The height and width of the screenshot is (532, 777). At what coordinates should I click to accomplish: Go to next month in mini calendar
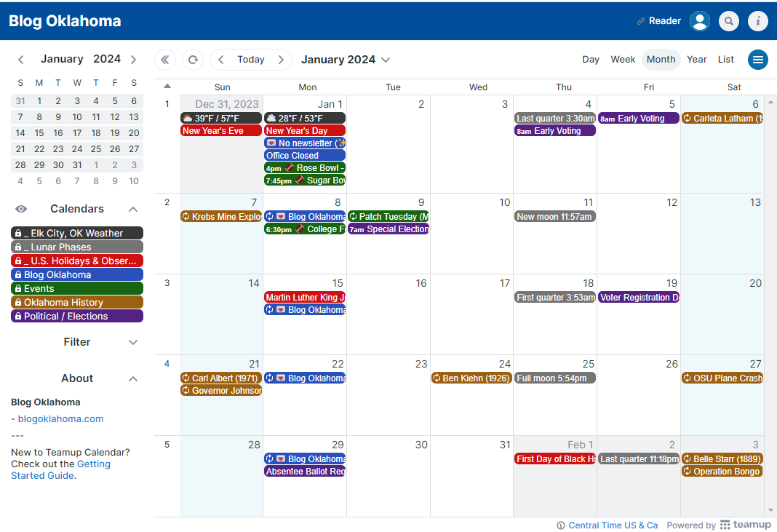[x=133, y=60]
